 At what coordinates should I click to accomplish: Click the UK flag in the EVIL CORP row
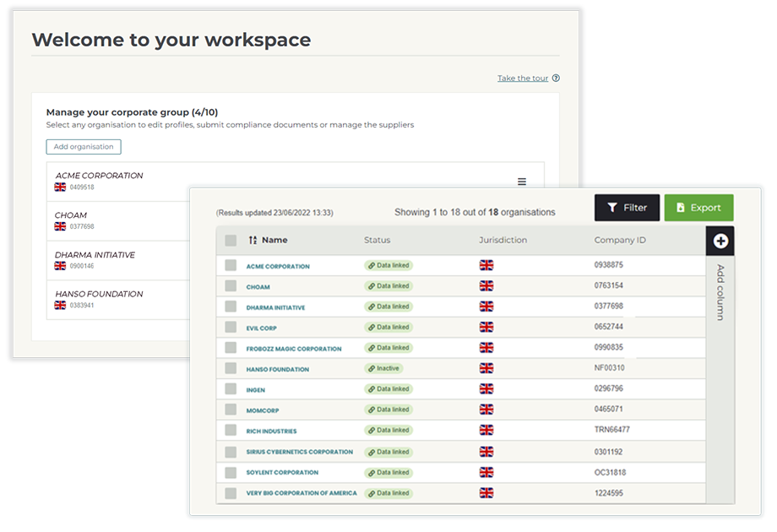coord(486,327)
